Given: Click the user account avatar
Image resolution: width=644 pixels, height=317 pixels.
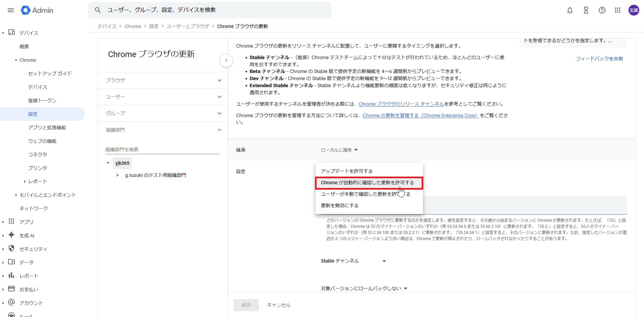Looking at the screenshot, I should coord(633,10).
